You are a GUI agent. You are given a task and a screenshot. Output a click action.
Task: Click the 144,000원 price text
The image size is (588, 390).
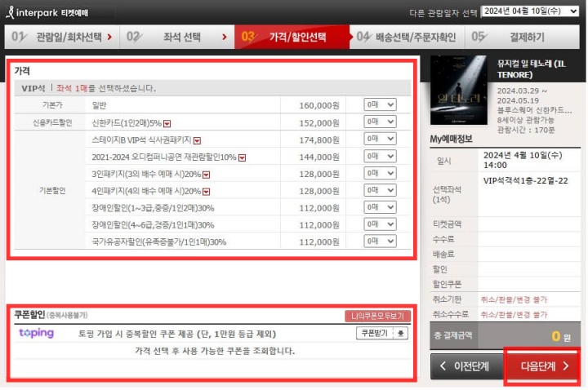(x=319, y=157)
